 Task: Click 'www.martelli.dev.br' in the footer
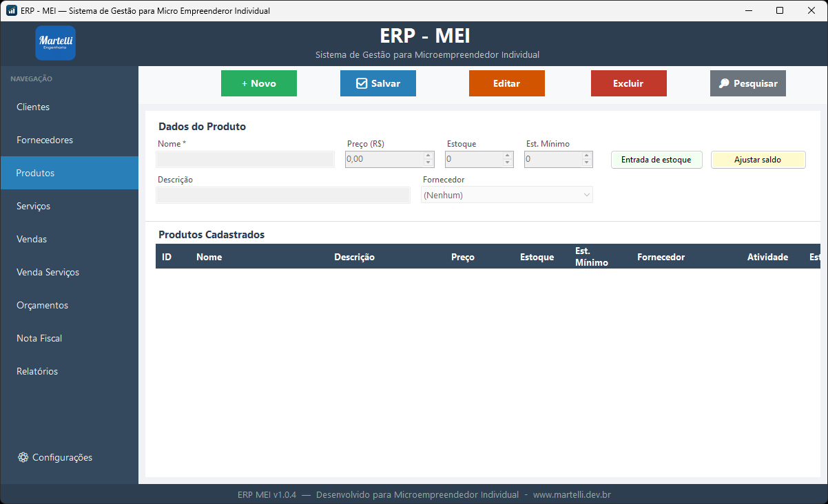click(x=572, y=494)
